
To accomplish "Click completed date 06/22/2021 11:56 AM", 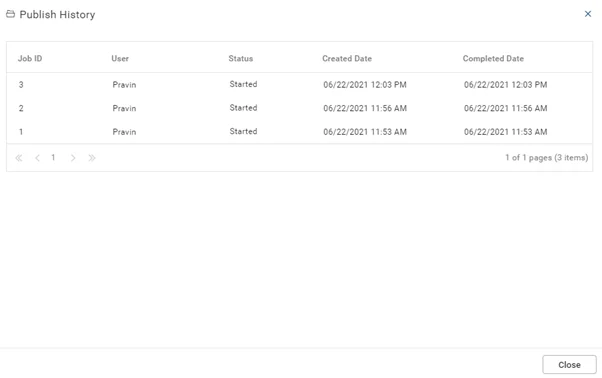I will [505, 108].
